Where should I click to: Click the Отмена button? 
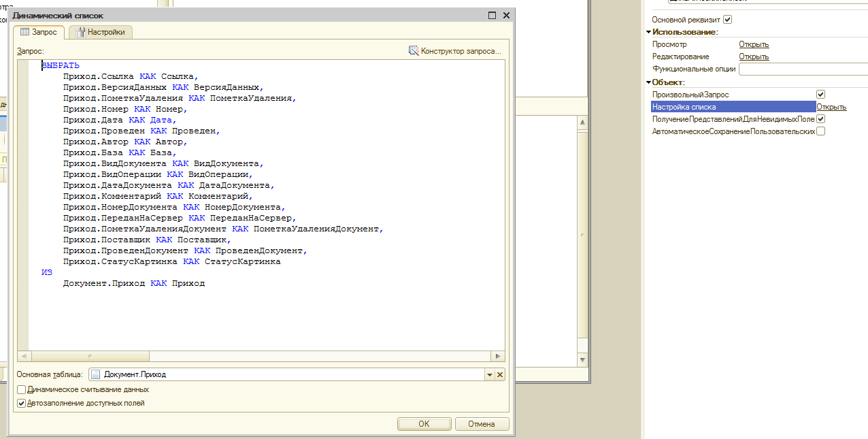(482, 424)
